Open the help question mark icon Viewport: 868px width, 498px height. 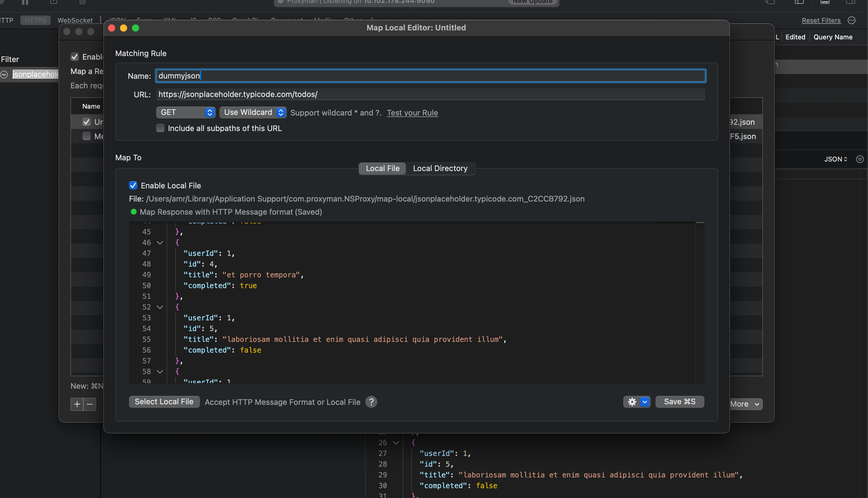click(x=371, y=402)
